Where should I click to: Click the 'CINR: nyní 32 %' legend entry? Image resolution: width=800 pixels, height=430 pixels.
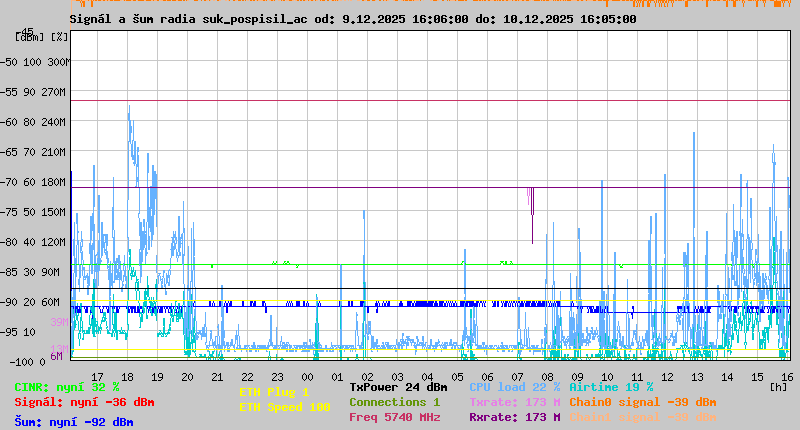tap(66, 388)
